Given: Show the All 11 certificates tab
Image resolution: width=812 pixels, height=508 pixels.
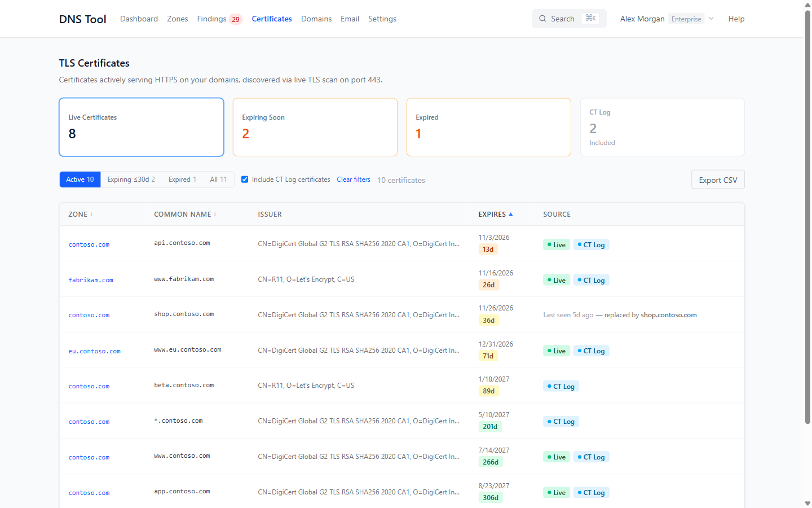Looking at the screenshot, I should point(219,179).
